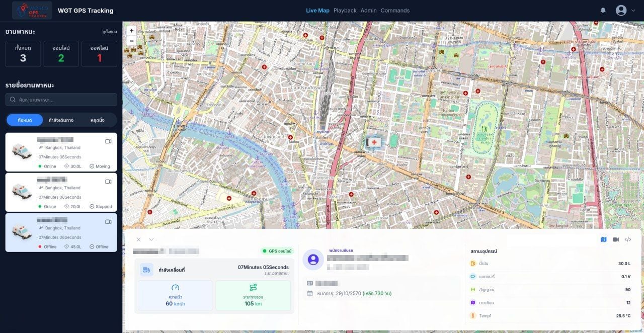Click the driver avatar icon

point(313,260)
